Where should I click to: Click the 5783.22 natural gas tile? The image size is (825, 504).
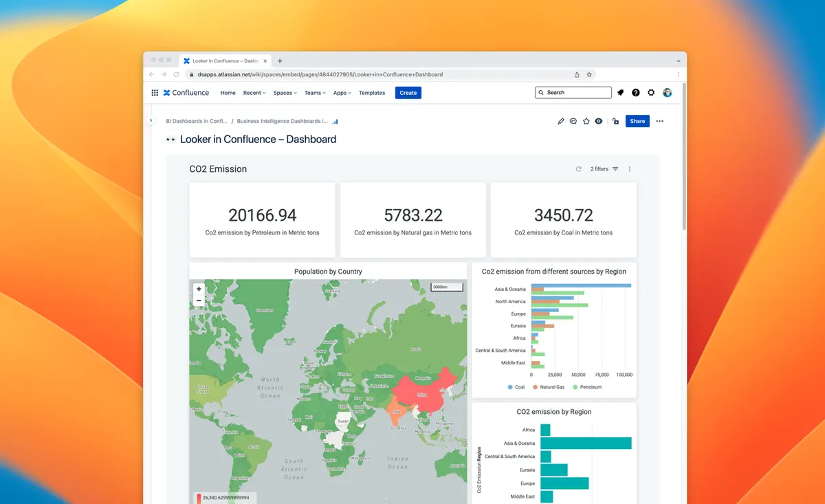pos(412,220)
